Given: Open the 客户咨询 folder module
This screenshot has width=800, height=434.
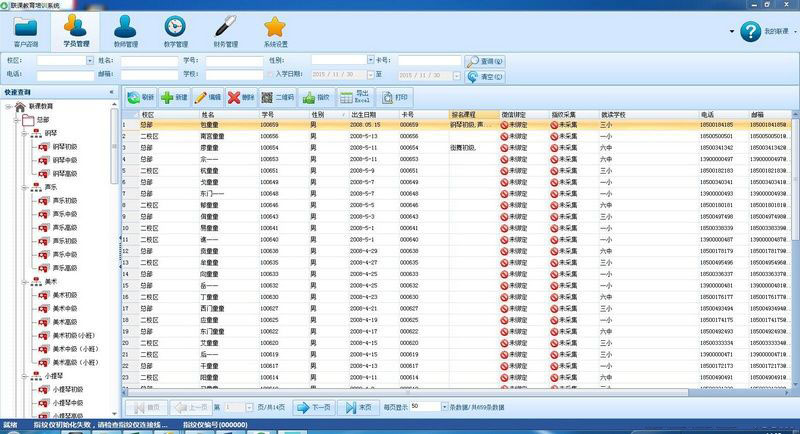Looking at the screenshot, I should 26,32.
